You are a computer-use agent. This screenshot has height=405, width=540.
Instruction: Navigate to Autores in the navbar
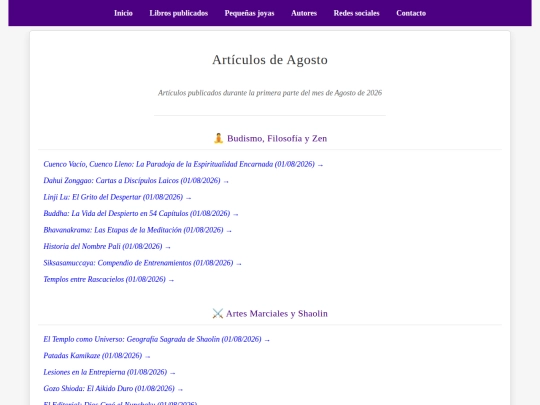coord(304,13)
